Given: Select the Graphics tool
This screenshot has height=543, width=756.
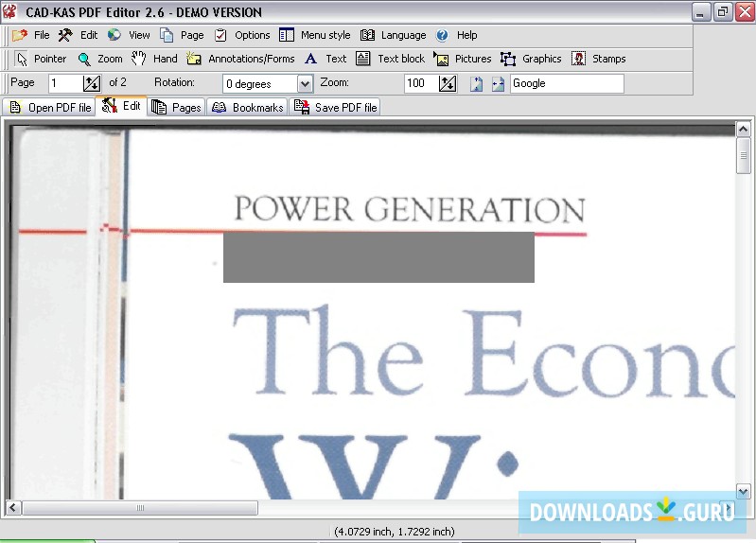Looking at the screenshot, I should (531, 59).
